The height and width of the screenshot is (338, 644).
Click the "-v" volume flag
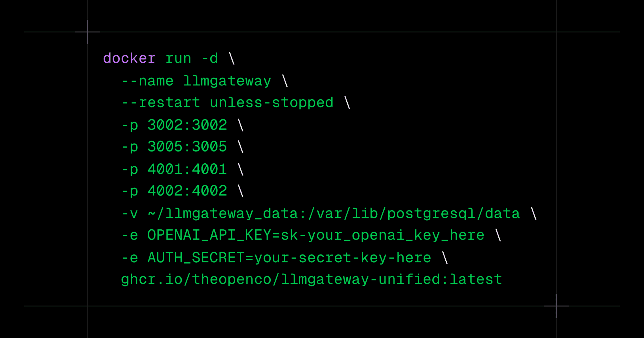tap(130, 214)
